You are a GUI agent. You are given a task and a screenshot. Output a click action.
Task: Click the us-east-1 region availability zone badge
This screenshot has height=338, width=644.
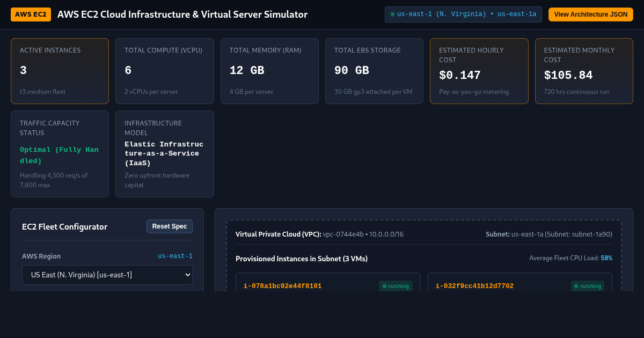click(x=463, y=14)
